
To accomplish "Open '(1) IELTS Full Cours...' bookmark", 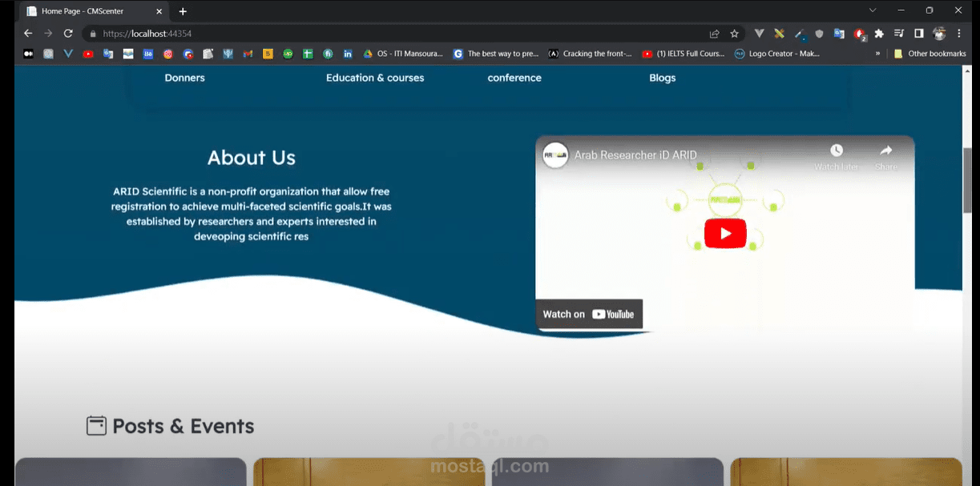I will [x=684, y=54].
